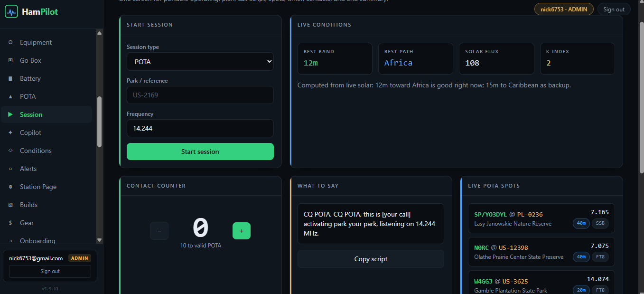Click the Onboarding arrow icon in sidebar

coord(10,241)
